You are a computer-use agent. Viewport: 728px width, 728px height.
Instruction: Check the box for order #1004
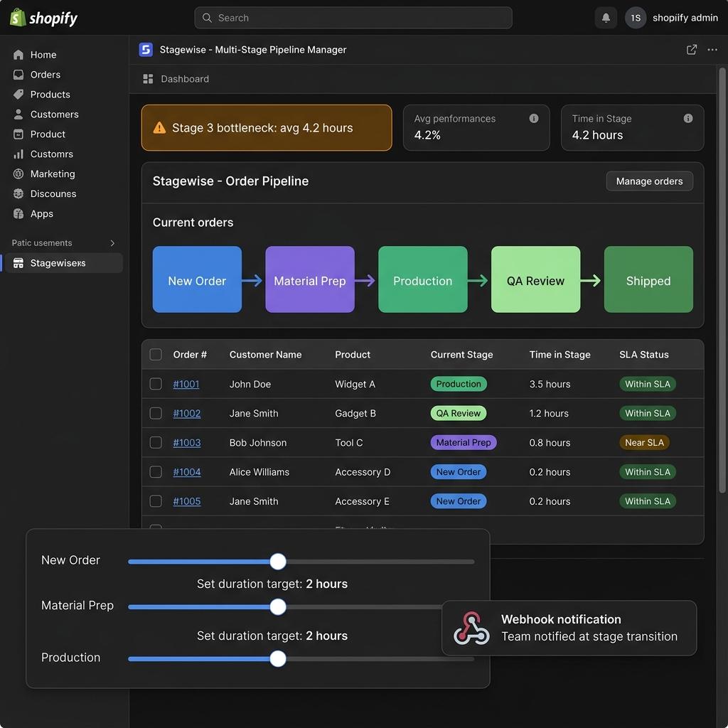point(156,472)
